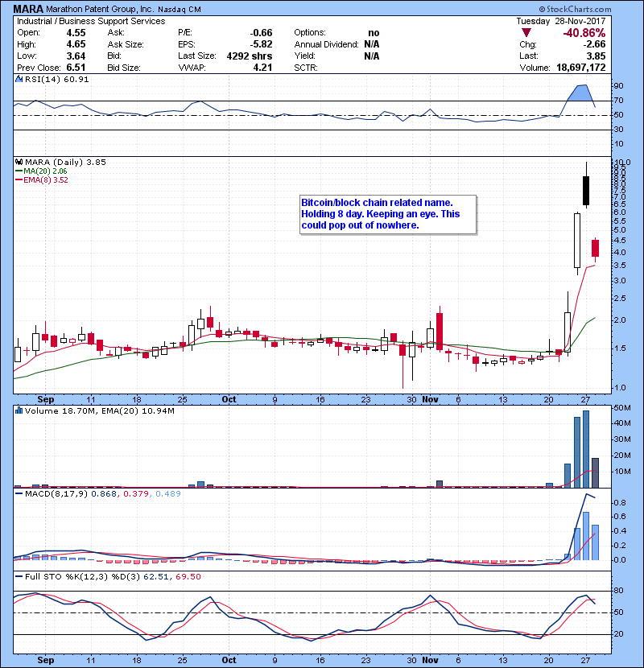This screenshot has height=668, width=644.
Task: Click the 80 label on stochastic axis
Action: (x=618, y=591)
